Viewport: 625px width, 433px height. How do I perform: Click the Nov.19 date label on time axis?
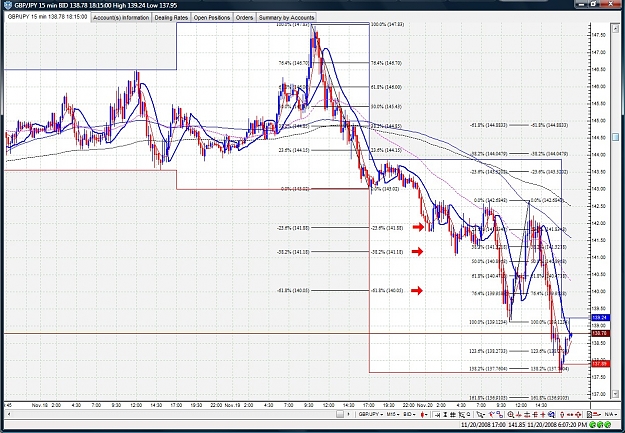click(x=233, y=405)
